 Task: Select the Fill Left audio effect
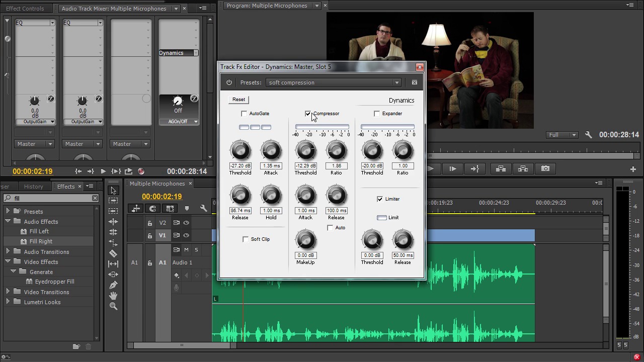(39, 231)
